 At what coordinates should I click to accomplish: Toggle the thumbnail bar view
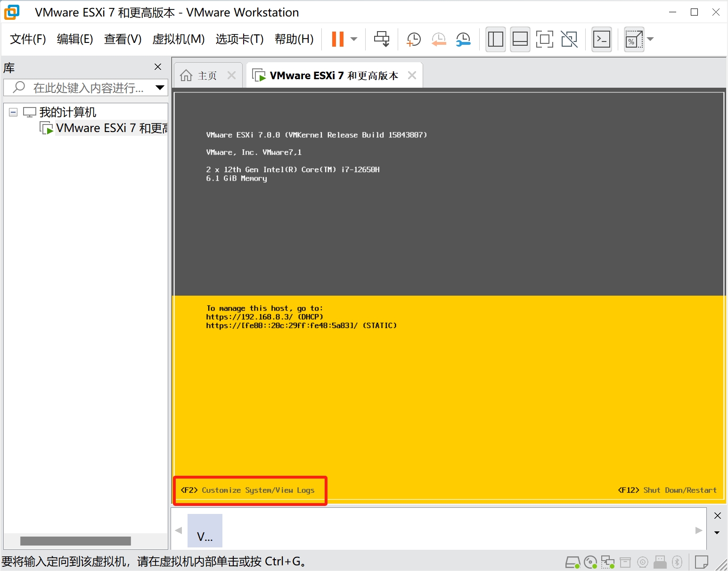[520, 39]
